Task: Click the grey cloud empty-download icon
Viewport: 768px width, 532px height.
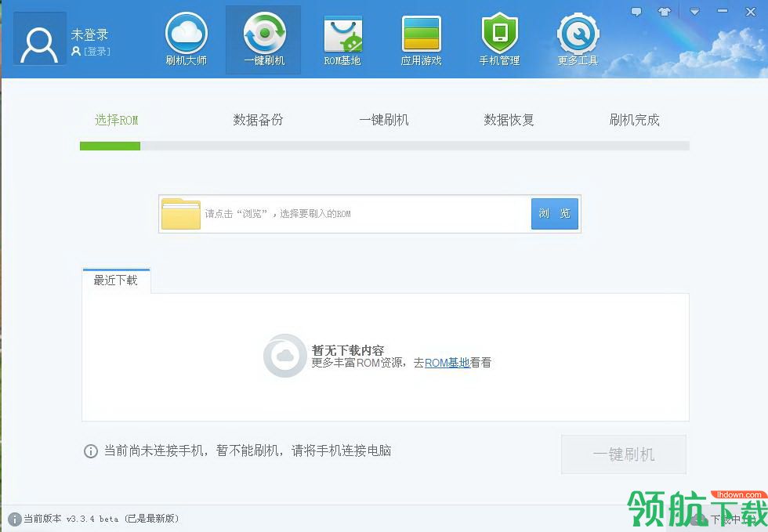Action: 285,356
